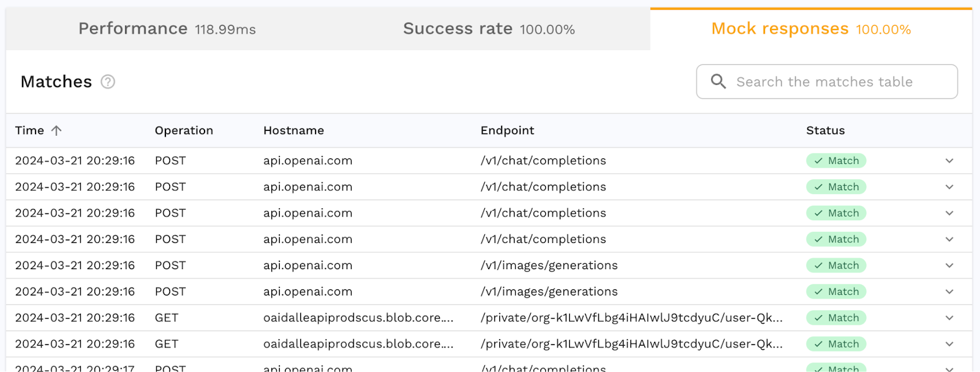This screenshot has height=372, width=980.
Task: Select second /v1/images/generations endpoint cell
Action: pos(549,292)
